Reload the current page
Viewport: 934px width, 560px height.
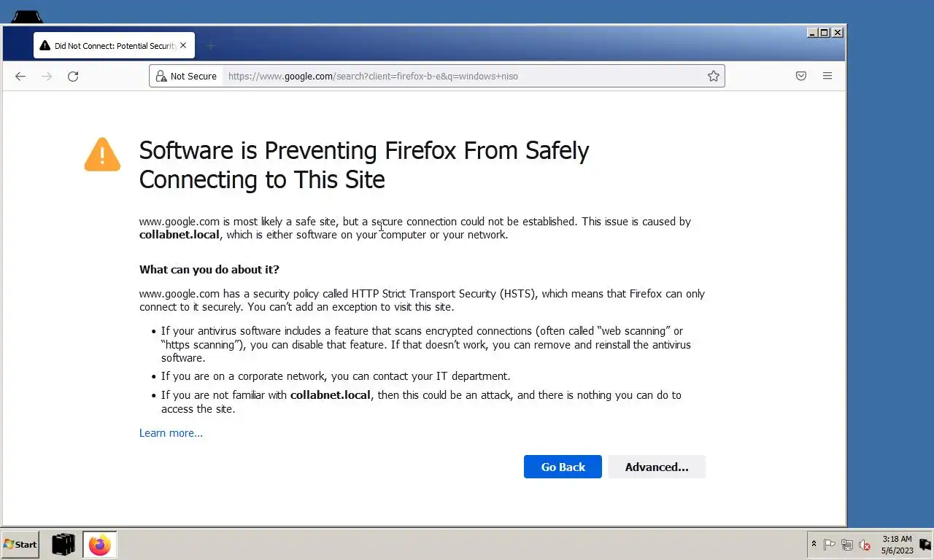click(x=73, y=76)
